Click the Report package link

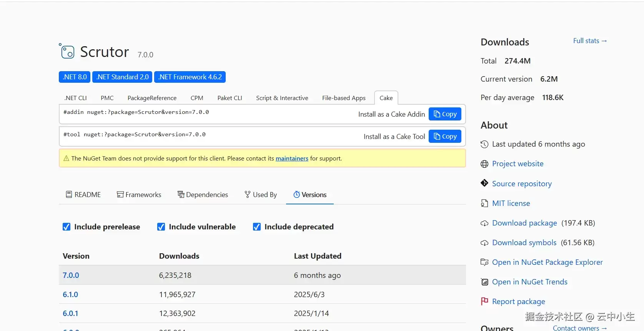click(x=519, y=301)
